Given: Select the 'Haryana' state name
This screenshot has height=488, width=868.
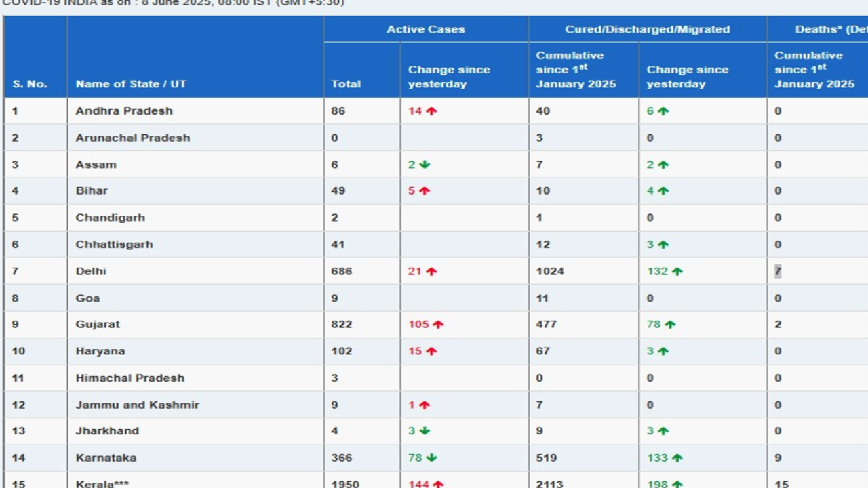Looking at the screenshot, I should tap(100, 352).
